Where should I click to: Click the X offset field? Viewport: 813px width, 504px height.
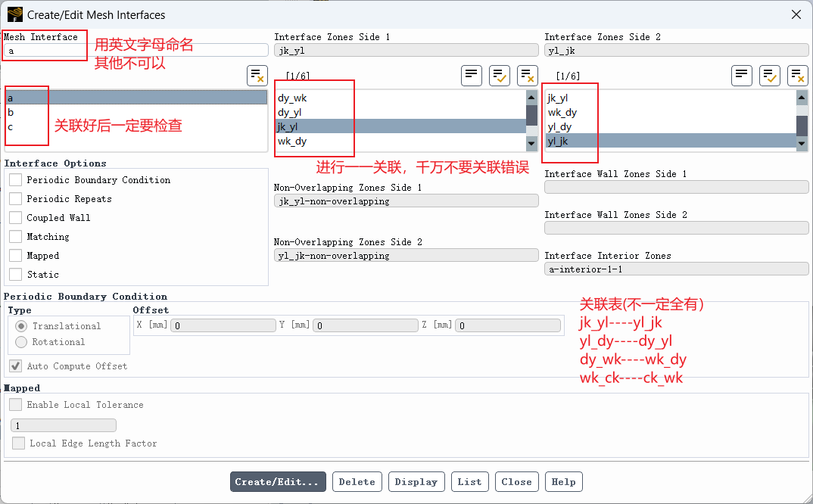point(223,325)
